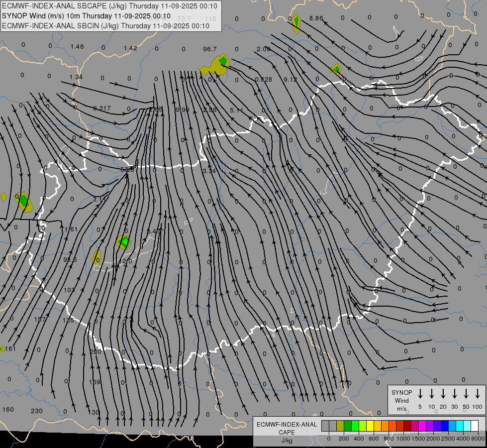Click the map value 5.47
This screenshot has height=448, width=487.
pyautogui.click(x=153, y=231)
